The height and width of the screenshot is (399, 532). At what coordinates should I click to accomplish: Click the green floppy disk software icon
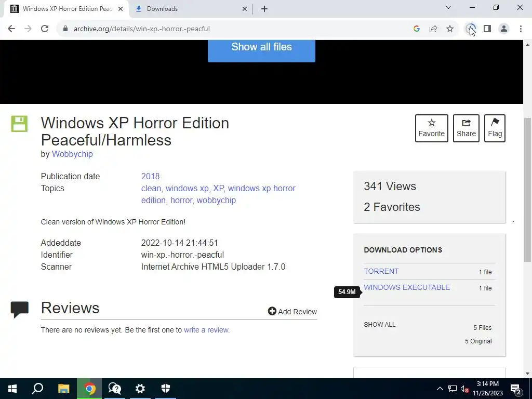click(19, 124)
